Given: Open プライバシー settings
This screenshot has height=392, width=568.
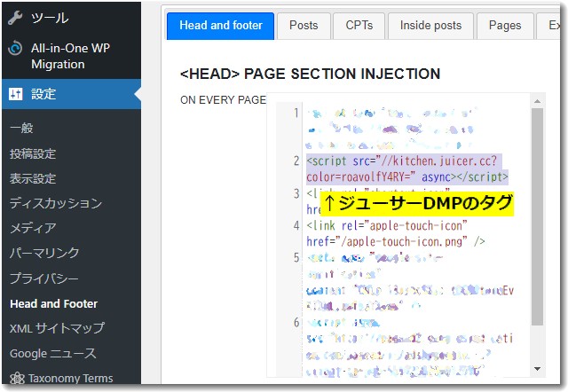Looking at the screenshot, I should pos(44,278).
